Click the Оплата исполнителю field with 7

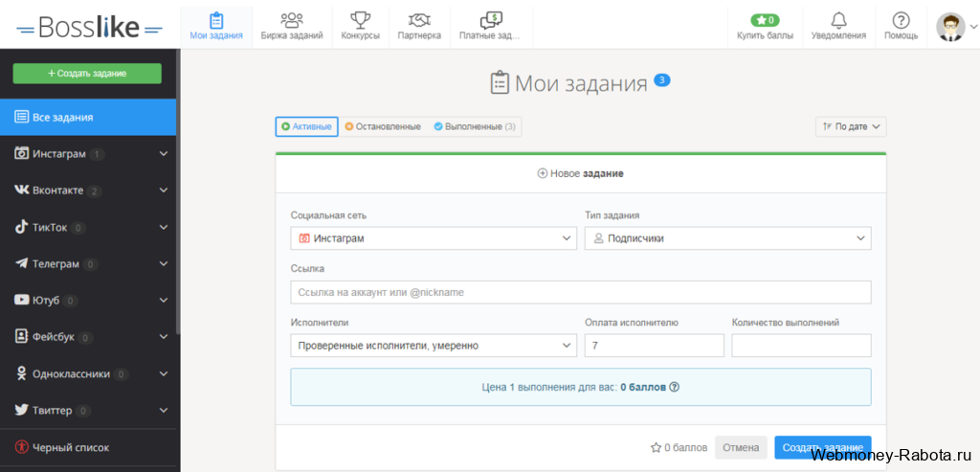[x=655, y=345]
